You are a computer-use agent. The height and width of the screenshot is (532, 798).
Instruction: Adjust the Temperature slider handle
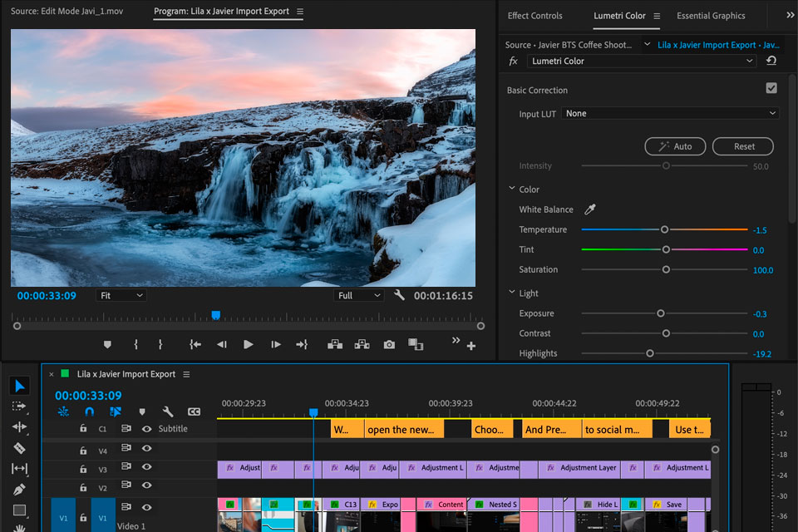tap(664, 229)
